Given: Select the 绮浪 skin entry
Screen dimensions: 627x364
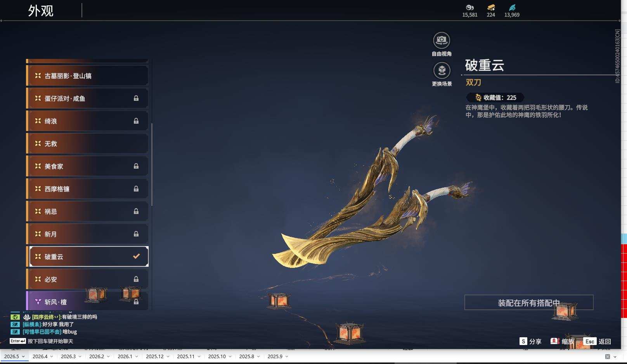Looking at the screenshot, I should coord(87,121).
